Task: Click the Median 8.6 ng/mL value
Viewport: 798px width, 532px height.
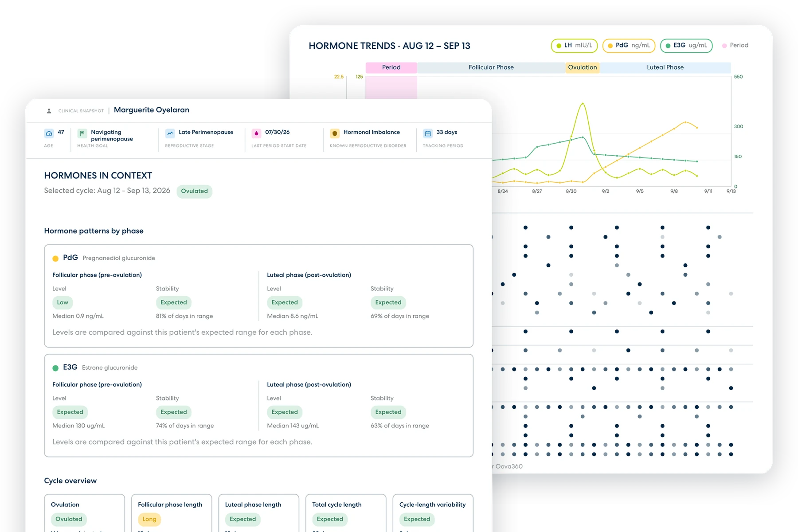Action: (293, 316)
